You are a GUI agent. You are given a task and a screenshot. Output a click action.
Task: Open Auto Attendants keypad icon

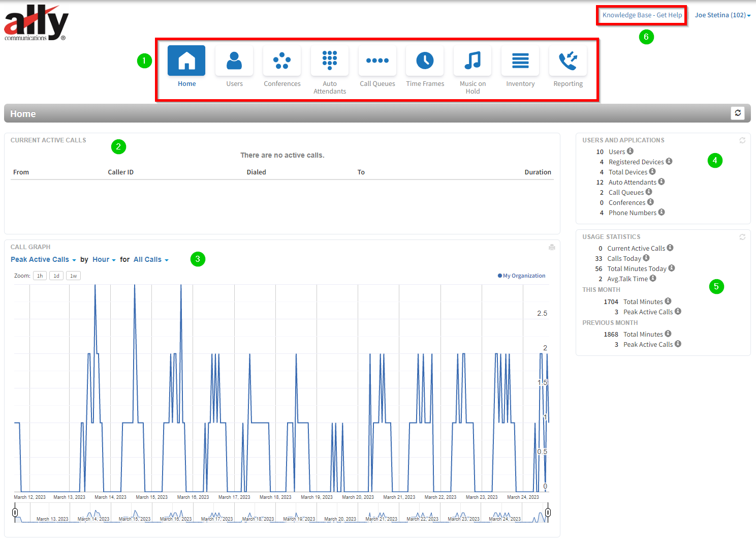click(x=330, y=61)
